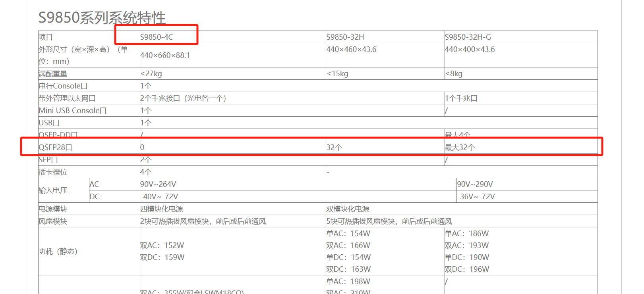Click the "0" value in the QSFP28口 row
The height and width of the screenshot is (294, 644).
pyautogui.click(x=142, y=148)
